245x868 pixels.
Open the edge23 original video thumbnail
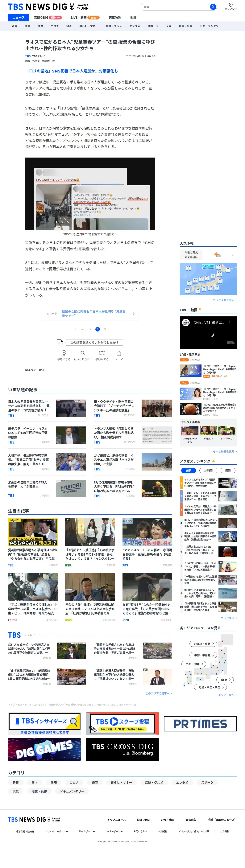click(208, 430)
